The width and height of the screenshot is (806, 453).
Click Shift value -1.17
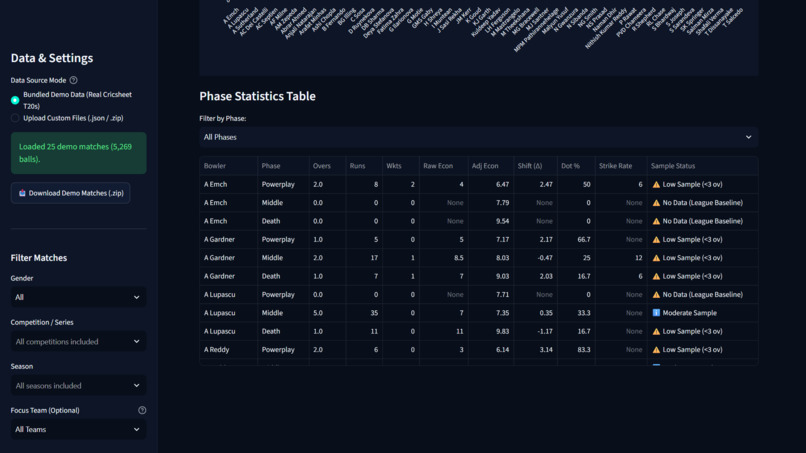pyautogui.click(x=545, y=331)
